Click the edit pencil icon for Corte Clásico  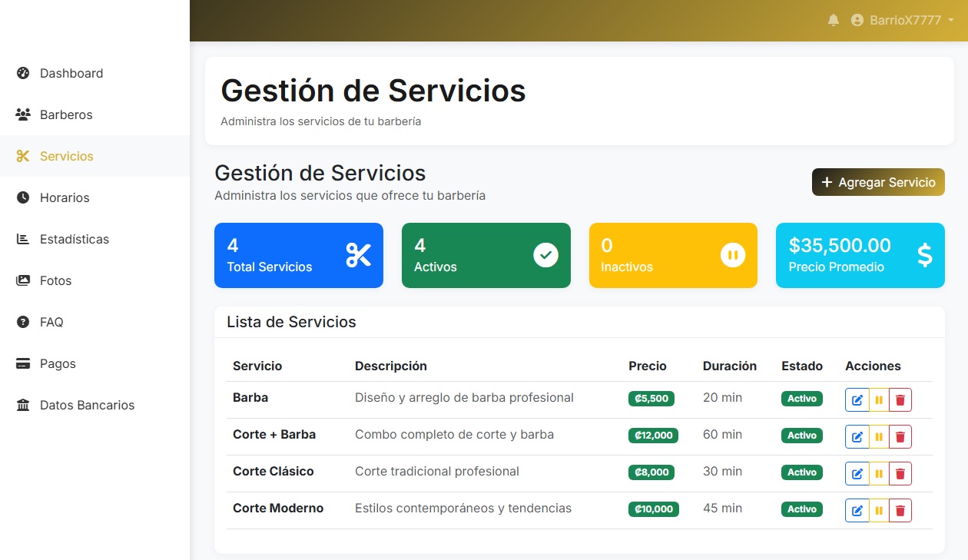coord(857,472)
